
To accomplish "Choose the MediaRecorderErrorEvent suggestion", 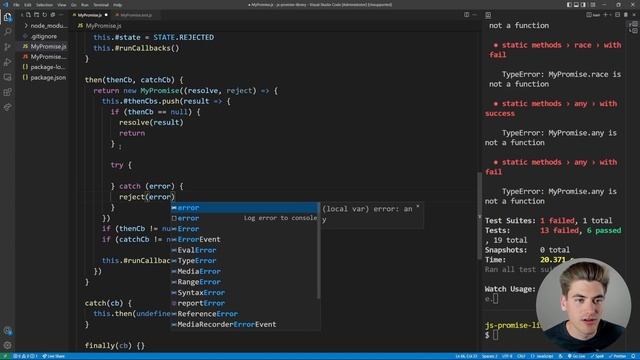I will tap(244, 324).
